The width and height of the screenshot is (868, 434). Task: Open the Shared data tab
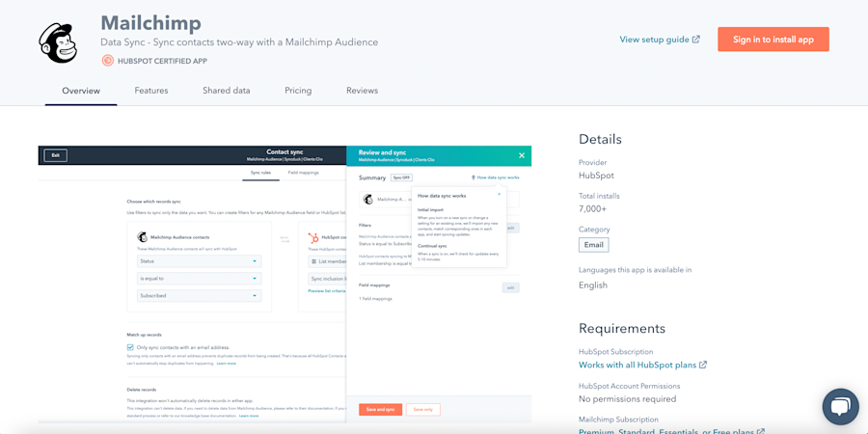coord(226,91)
